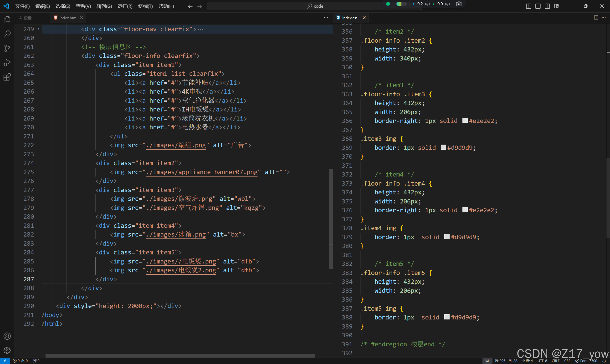The image size is (610, 364).
Task: Click the notifications bell in status bar
Action: point(604,361)
